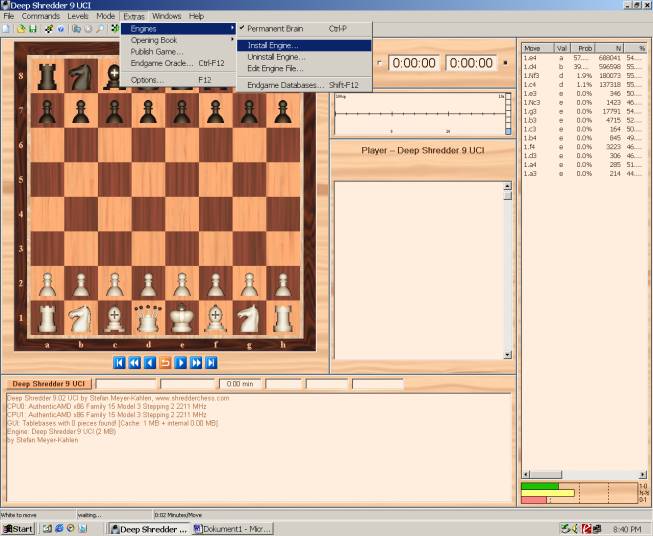The image size is (653, 536).
Task: Toggle the Permanent Brain option
Action: [x=304, y=29]
